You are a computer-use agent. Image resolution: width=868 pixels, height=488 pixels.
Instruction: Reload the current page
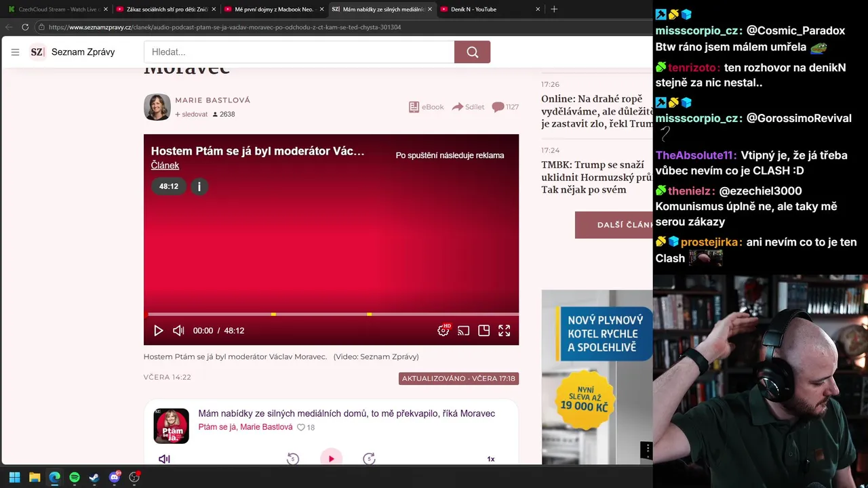pyautogui.click(x=25, y=27)
